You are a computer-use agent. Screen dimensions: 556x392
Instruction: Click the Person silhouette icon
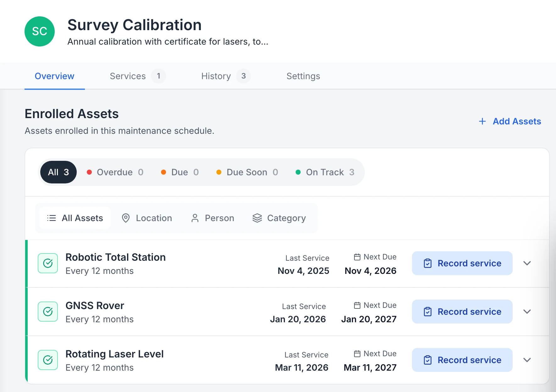pyautogui.click(x=195, y=218)
